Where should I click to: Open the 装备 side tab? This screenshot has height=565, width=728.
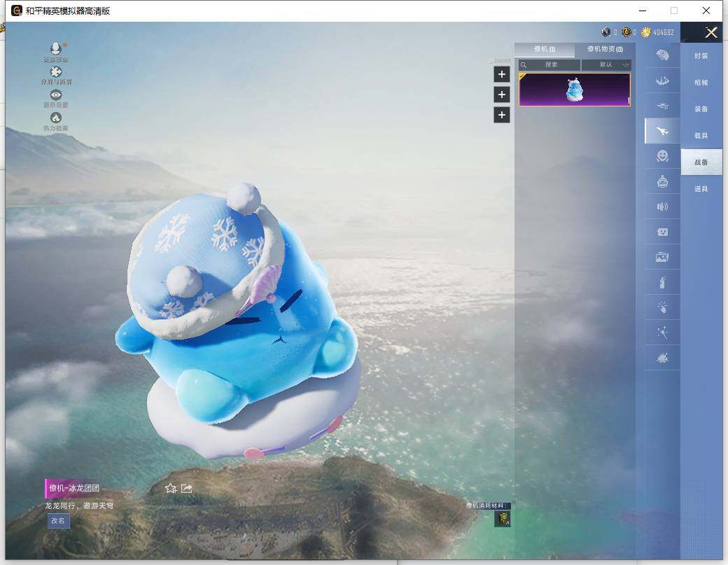[x=701, y=109]
